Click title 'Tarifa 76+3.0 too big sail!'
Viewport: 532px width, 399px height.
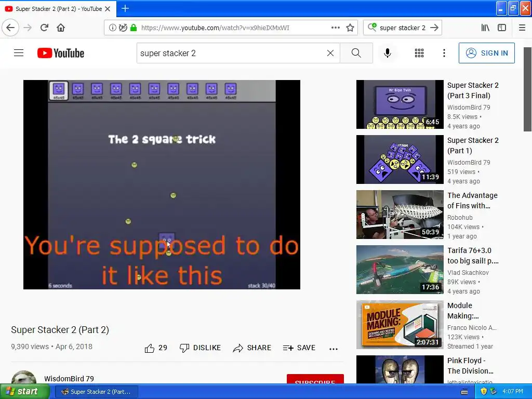[473, 256]
